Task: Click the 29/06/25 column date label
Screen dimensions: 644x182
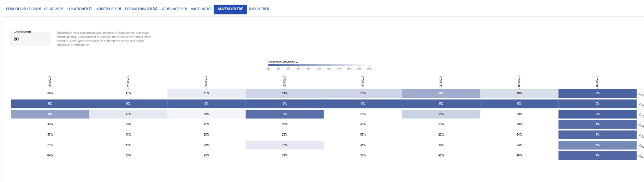Action: coord(363,81)
